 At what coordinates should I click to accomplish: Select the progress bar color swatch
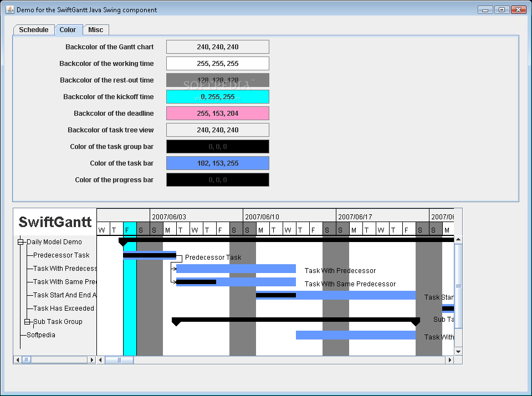217,179
